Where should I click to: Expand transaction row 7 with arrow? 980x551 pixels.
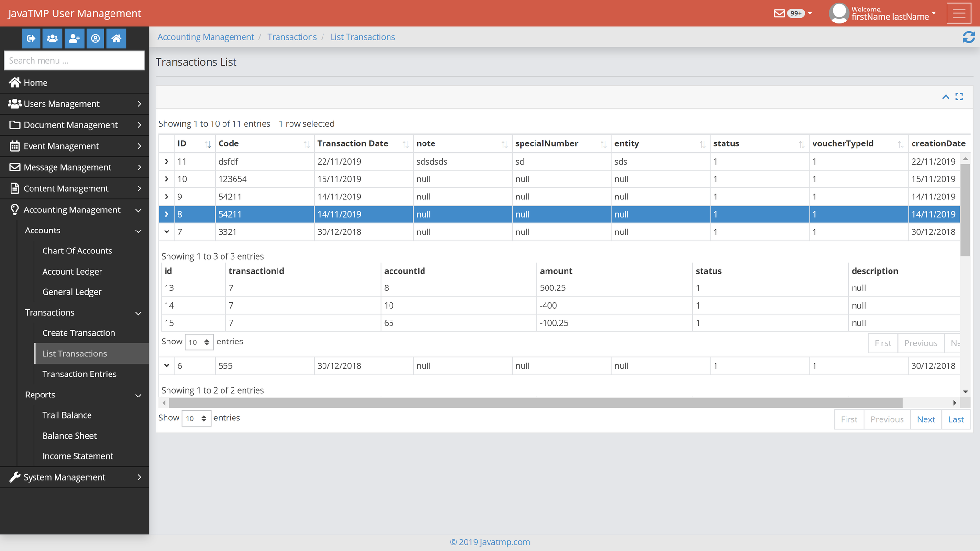pyautogui.click(x=167, y=231)
